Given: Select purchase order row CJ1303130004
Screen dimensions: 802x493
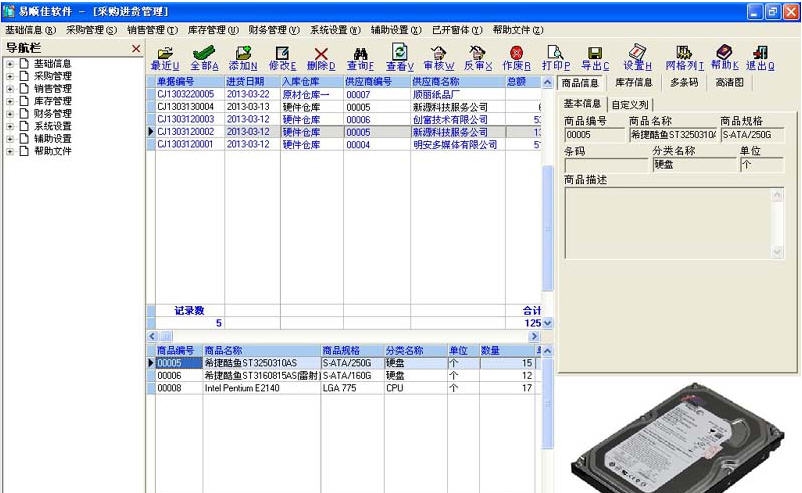Looking at the screenshot, I should [x=343, y=107].
